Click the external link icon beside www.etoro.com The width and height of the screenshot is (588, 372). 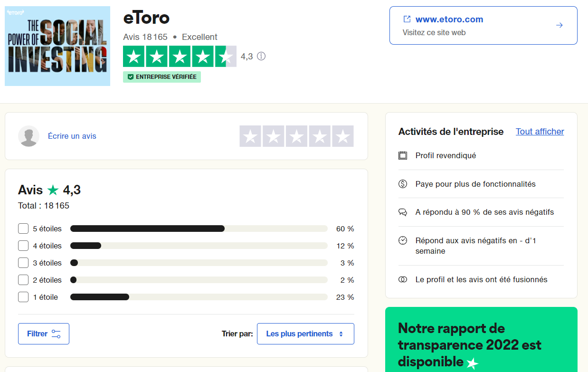tap(407, 19)
